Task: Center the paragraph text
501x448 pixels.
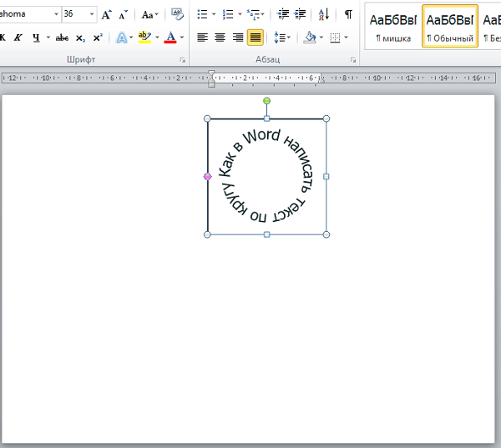Action: click(x=220, y=38)
